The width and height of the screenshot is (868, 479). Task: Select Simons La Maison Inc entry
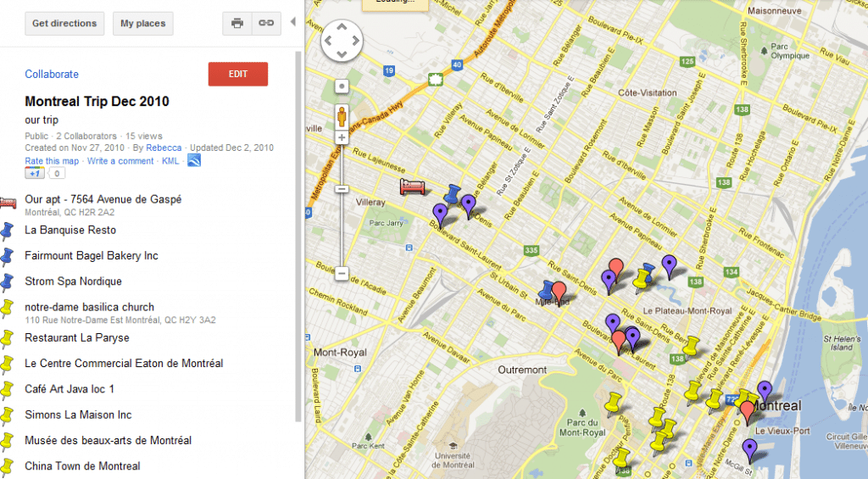tap(78, 415)
